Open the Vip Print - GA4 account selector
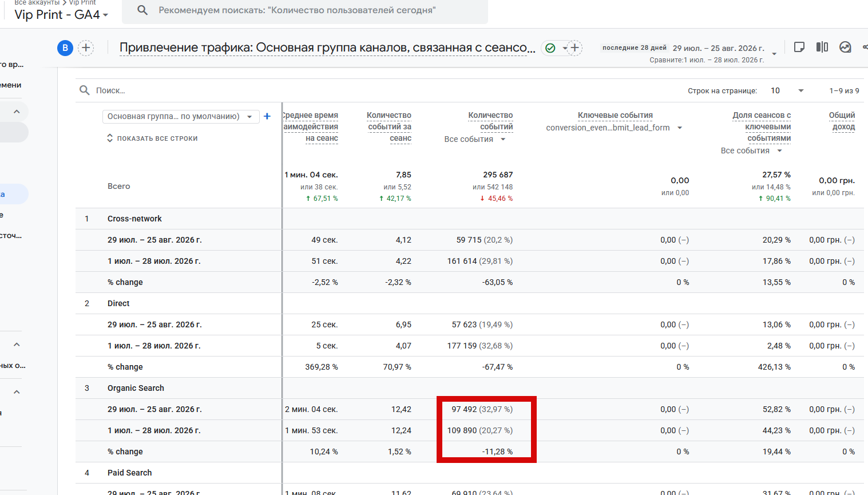The width and height of the screenshot is (868, 495). [x=61, y=15]
